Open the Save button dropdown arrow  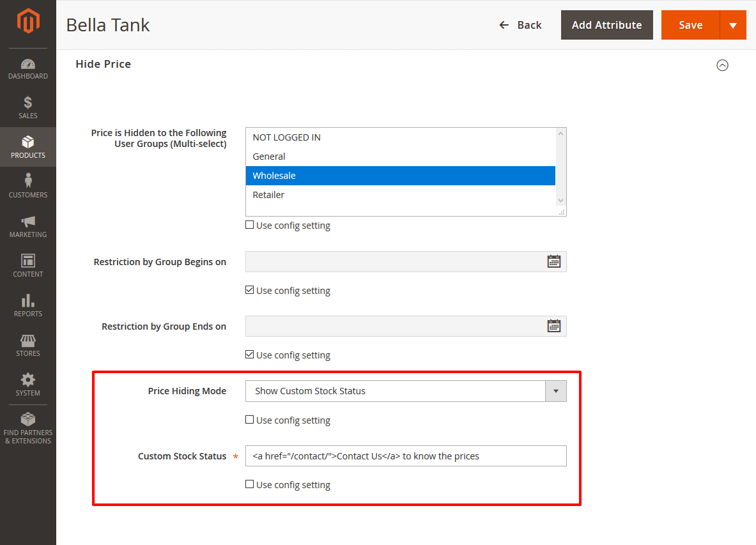point(733,26)
